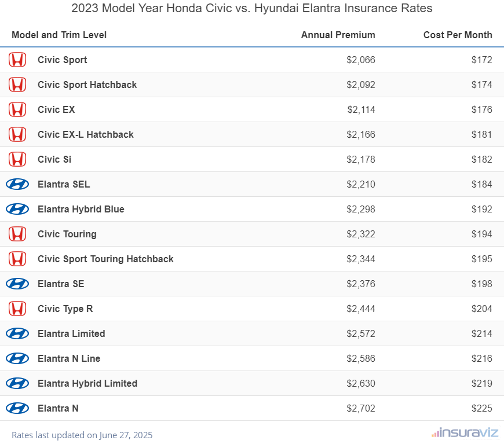
Task: Click the Hyundai logo in the last Elantra N row
Action: (x=17, y=408)
